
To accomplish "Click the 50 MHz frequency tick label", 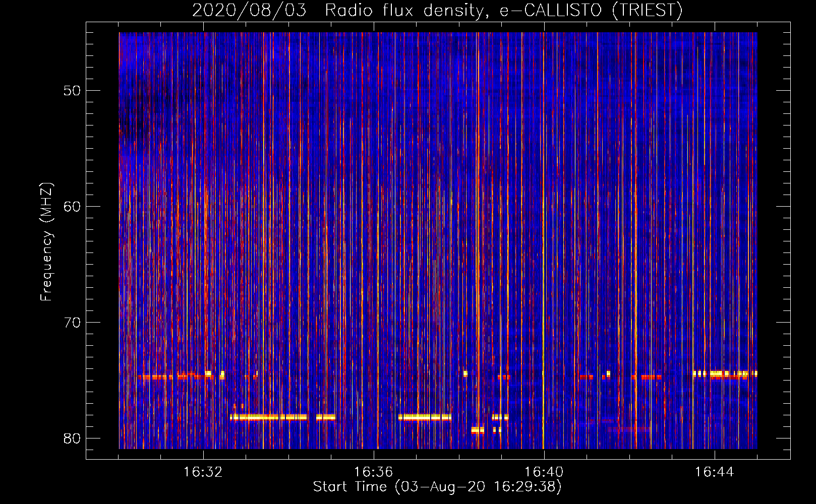I will click(x=72, y=91).
